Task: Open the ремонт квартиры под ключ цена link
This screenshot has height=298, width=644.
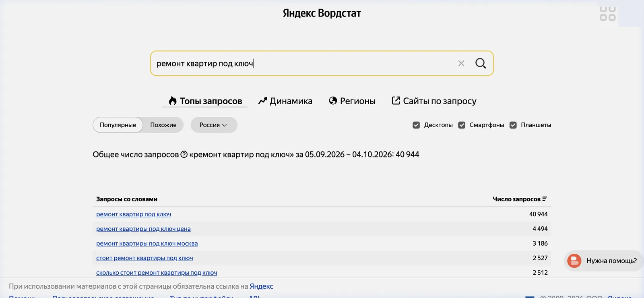Action: point(143,229)
